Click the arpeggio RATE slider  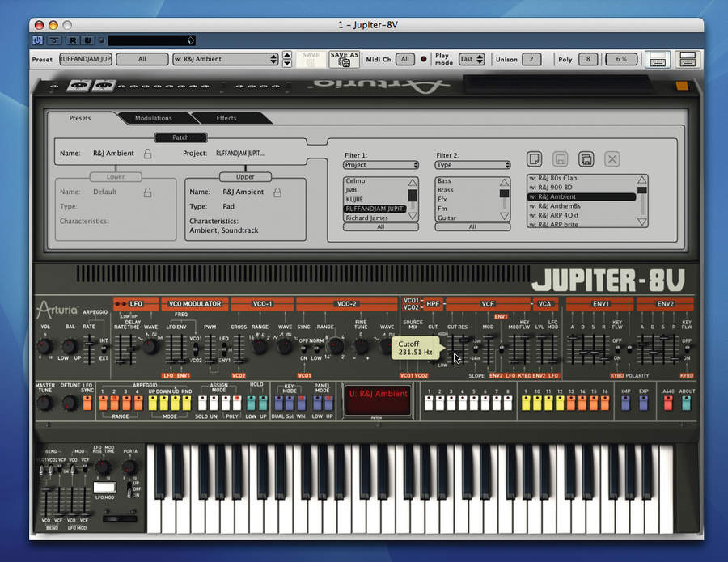[x=89, y=349]
